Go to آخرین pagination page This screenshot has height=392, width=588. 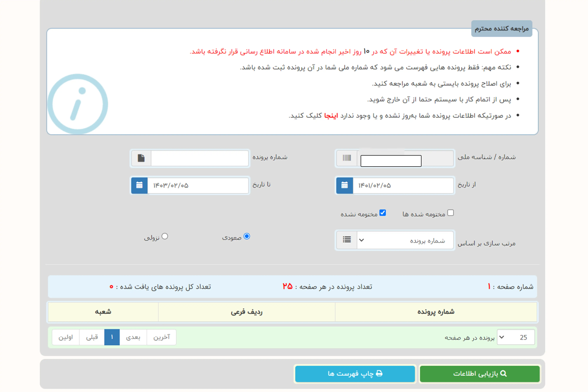[162, 337]
